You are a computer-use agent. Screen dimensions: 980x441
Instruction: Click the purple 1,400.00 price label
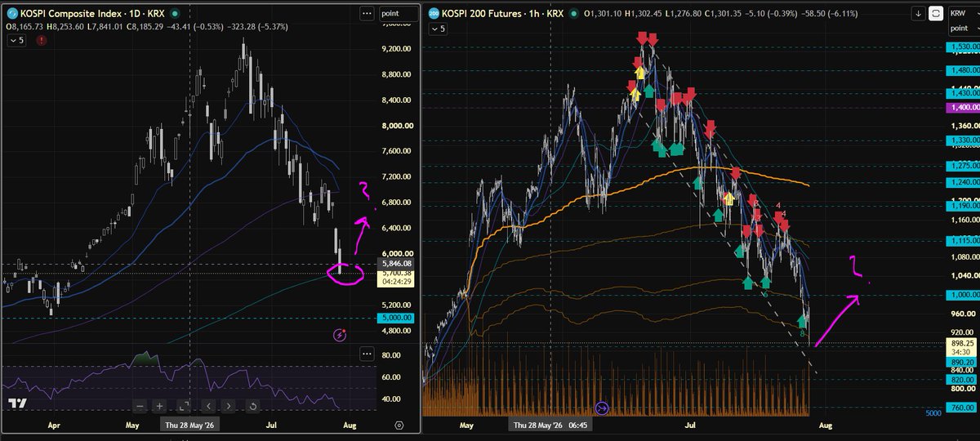tap(962, 108)
